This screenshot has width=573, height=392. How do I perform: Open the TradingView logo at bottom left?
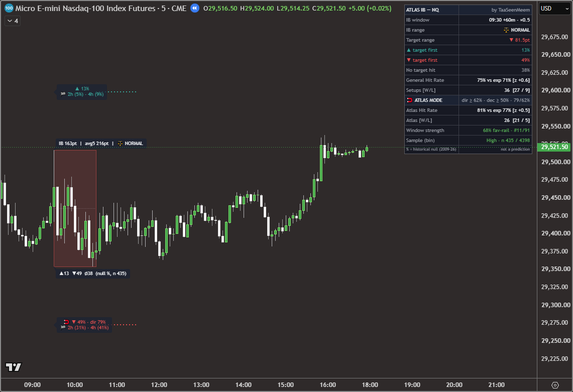14,367
